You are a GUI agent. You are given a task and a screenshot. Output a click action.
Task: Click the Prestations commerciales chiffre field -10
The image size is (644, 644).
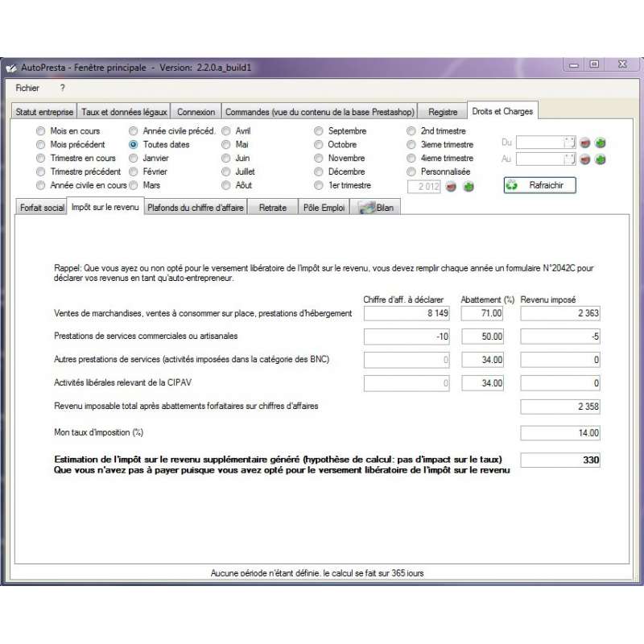(x=407, y=336)
